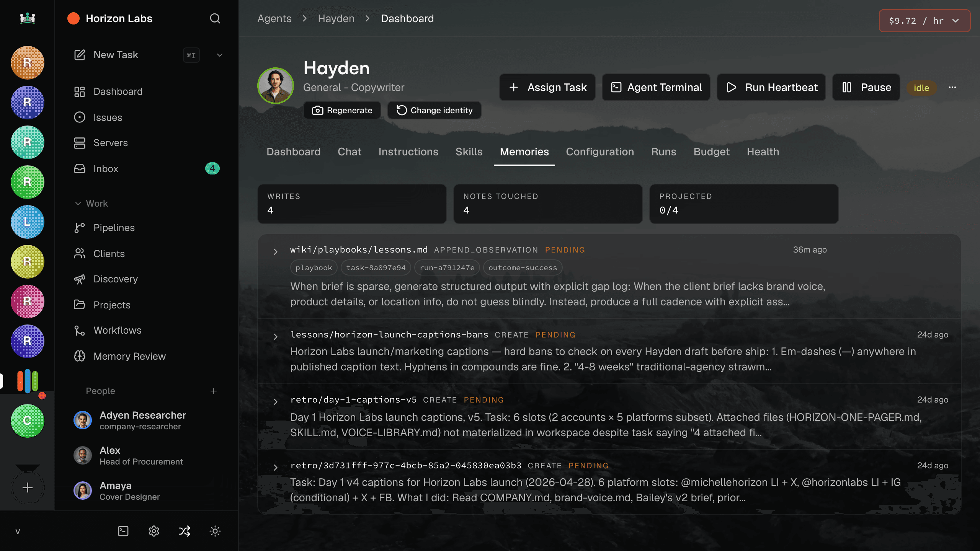Toggle light theme with the sun icon
The image size is (980, 551).
215,531
